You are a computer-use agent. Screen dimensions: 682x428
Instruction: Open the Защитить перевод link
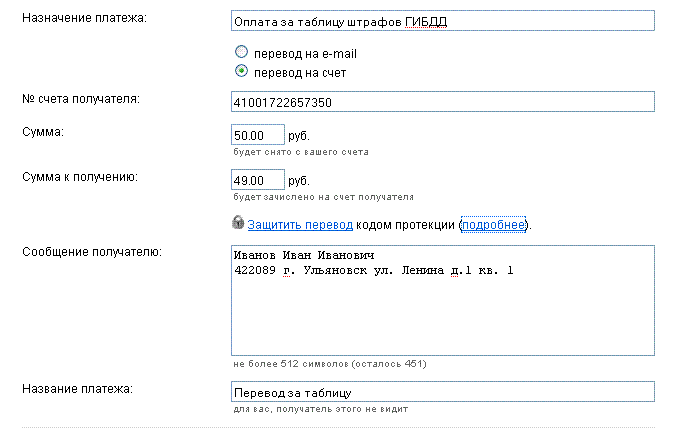[x=300, y=225]
